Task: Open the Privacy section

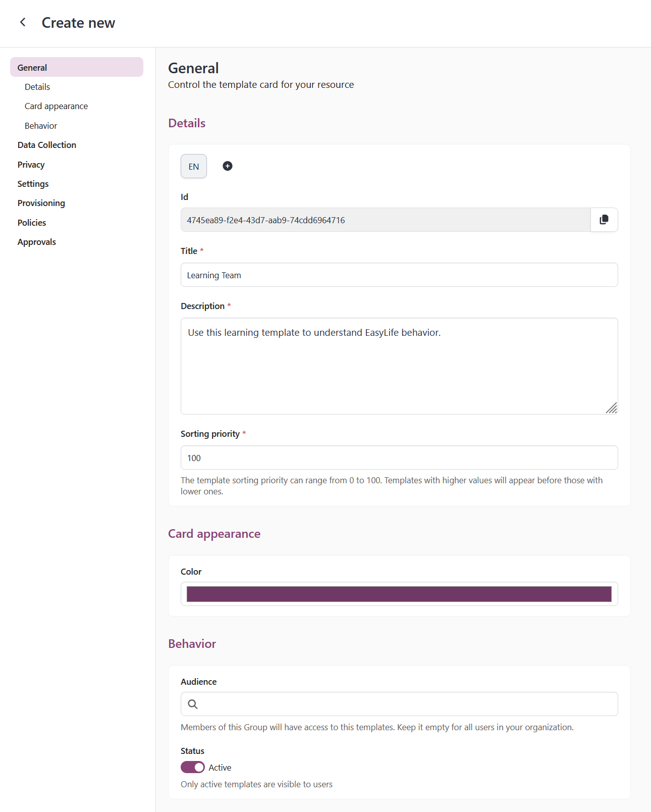Action: (31, 165)
